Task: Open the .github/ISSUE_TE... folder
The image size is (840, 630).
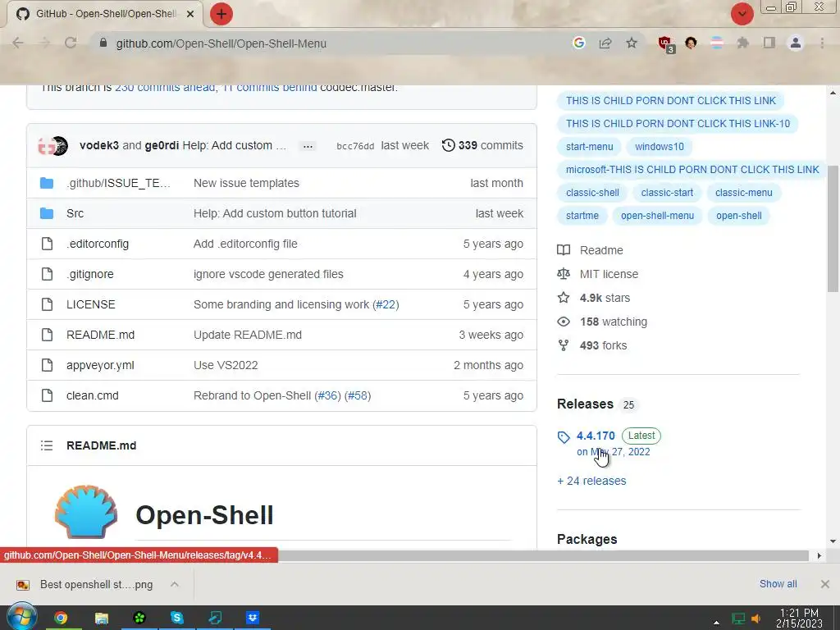Action: pyautogui.click(x=118, y=183)
